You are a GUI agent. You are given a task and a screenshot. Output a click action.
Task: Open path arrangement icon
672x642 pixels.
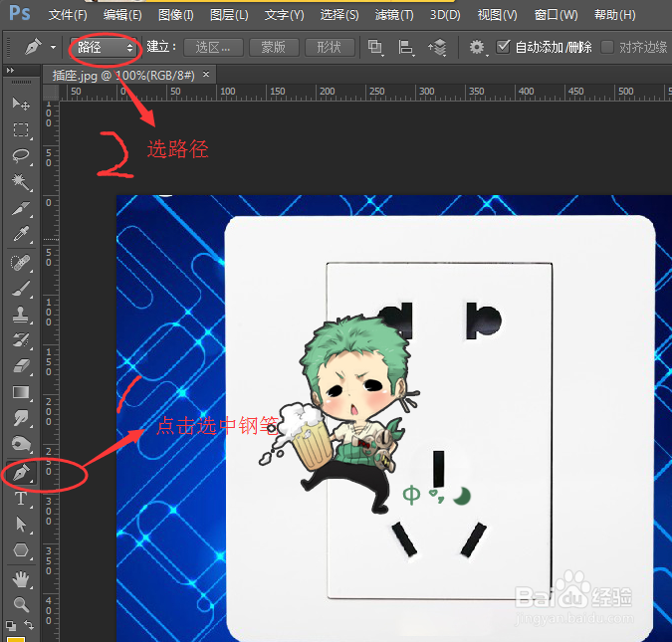437,47
